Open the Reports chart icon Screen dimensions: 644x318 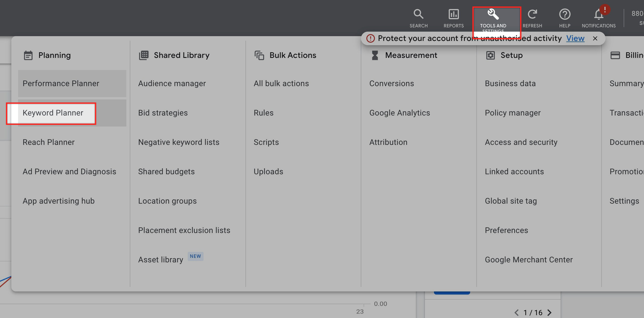pos(453,14)
